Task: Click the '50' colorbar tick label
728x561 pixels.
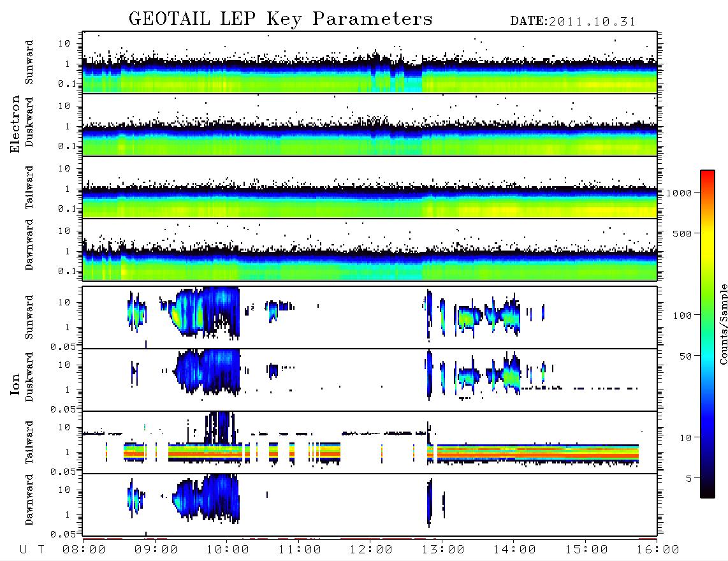Action: click(x=685, y=356)
